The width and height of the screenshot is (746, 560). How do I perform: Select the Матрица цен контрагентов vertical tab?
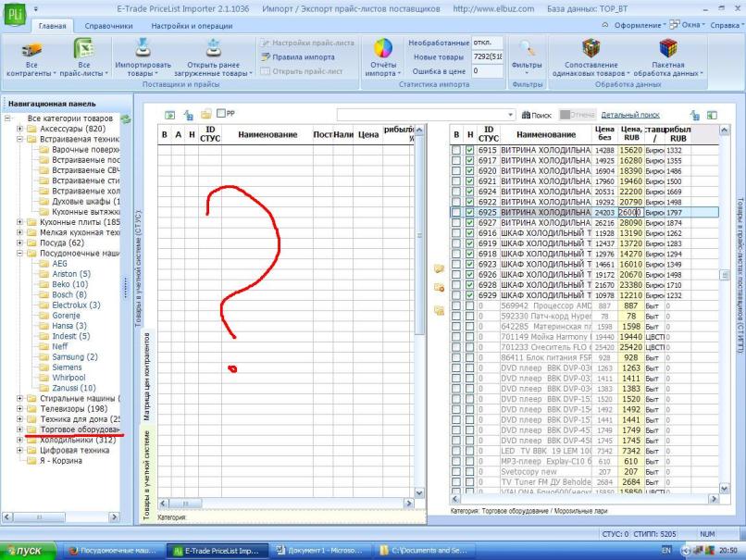click(x=146, y=376)
